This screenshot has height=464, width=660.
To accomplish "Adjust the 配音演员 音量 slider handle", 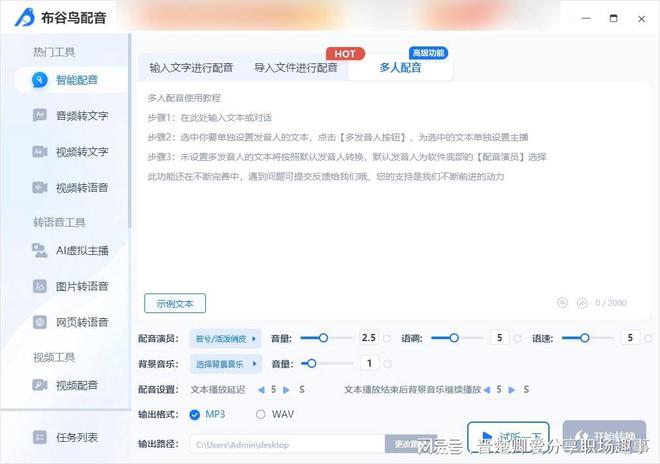I will click(323, 338).
